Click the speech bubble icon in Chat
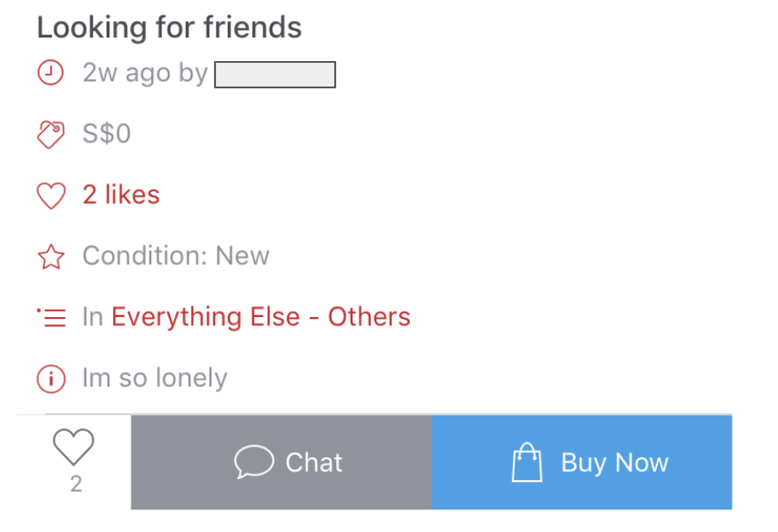Image resolution: width=778 pixels, height=532 pixels. (x=254, y=462)
